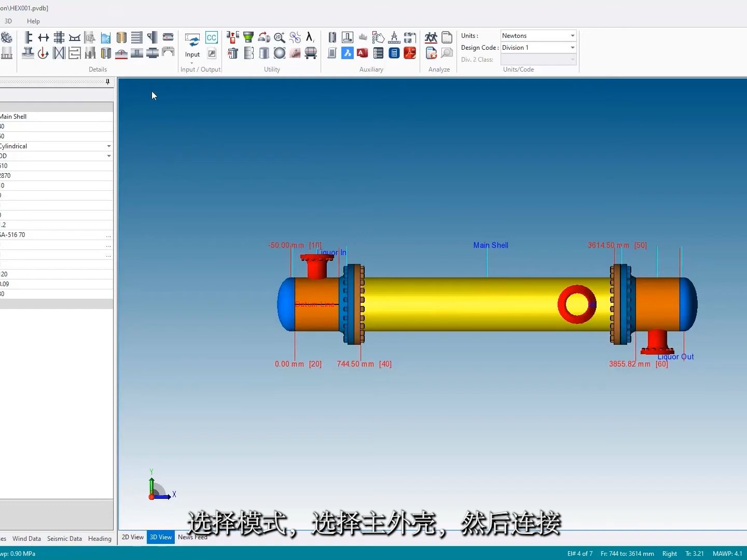
Task: Open the calculator tool in Auxiliary group
Action: click(394, 53)
